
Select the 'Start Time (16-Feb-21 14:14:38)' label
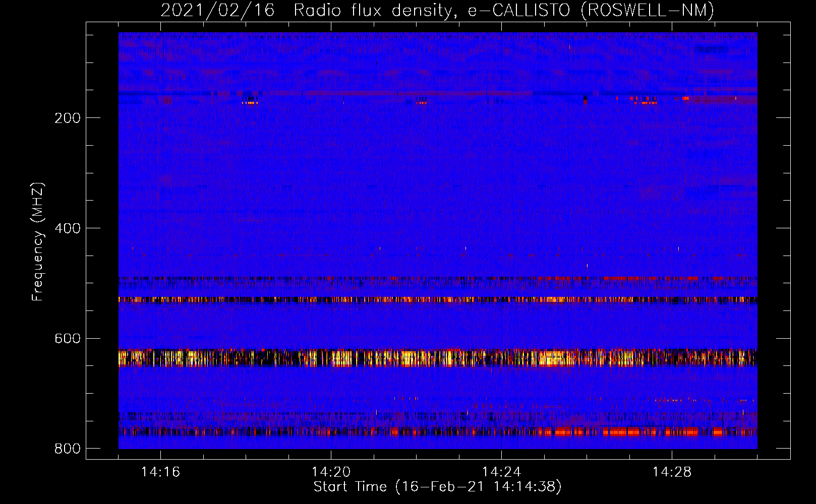pyautogui.click(x=437, y=487)
